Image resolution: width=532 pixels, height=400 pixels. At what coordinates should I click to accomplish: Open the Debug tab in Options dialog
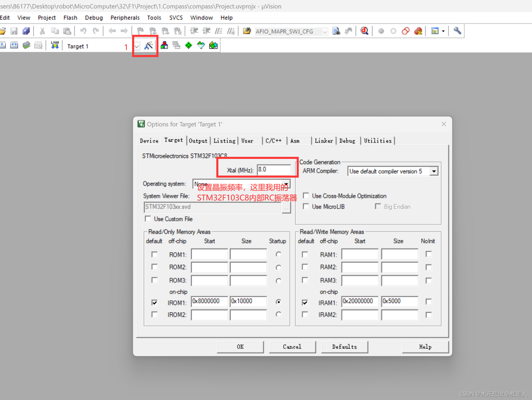tap(347, 141)
